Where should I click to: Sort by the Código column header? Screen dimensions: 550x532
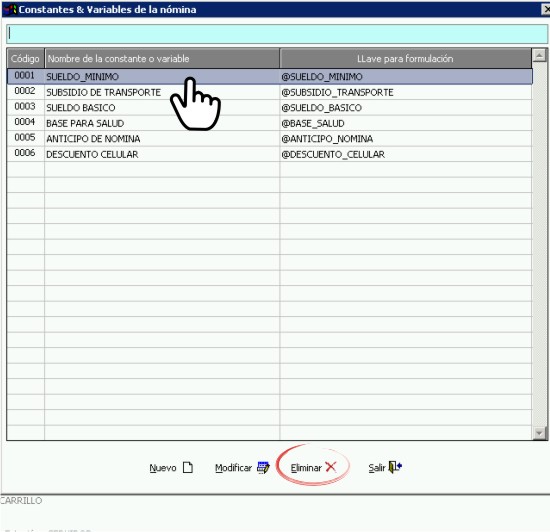[x=25, y=59]
